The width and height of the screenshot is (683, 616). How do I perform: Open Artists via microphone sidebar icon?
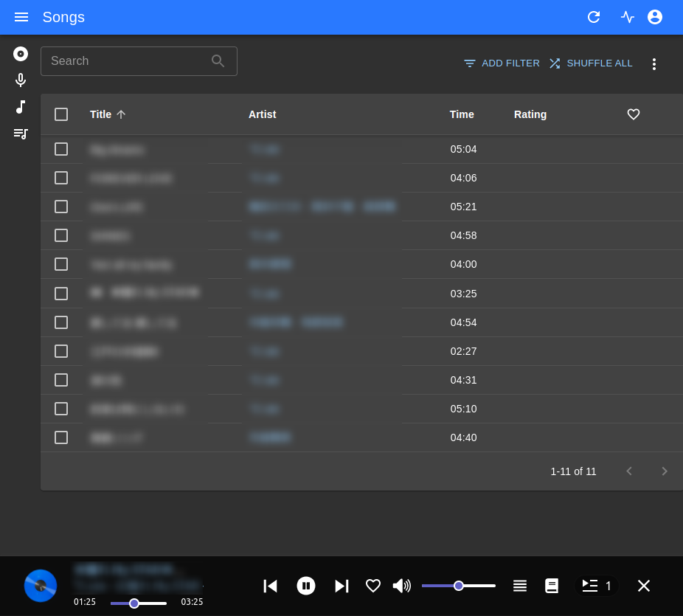click(21, 80)
